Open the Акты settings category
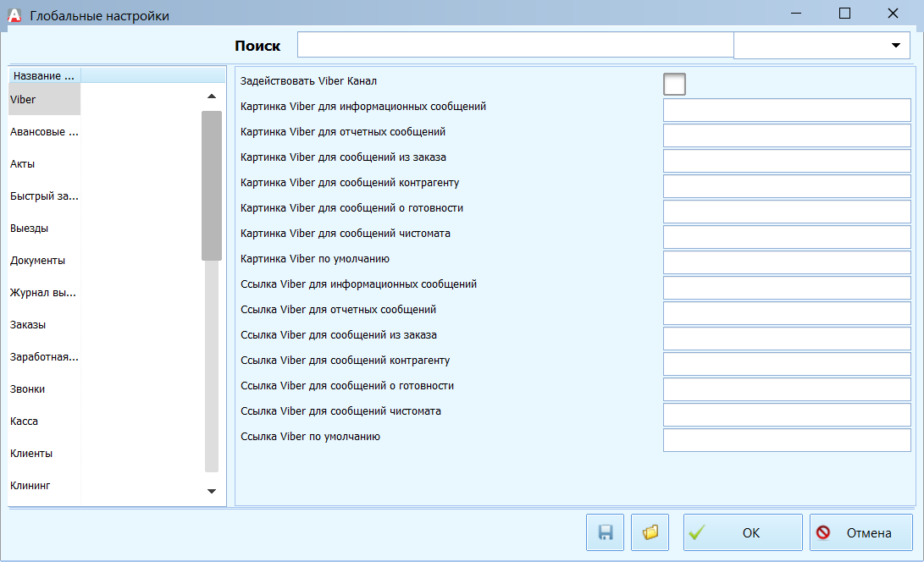The height and width of the screenshot is (562, 924). point(44,163)
